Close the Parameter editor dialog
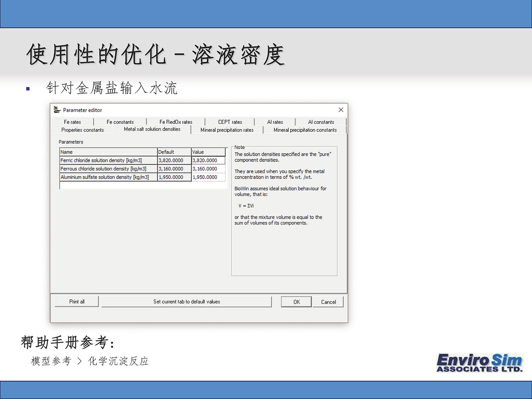The image size is (532, 399). coord(340,110)
